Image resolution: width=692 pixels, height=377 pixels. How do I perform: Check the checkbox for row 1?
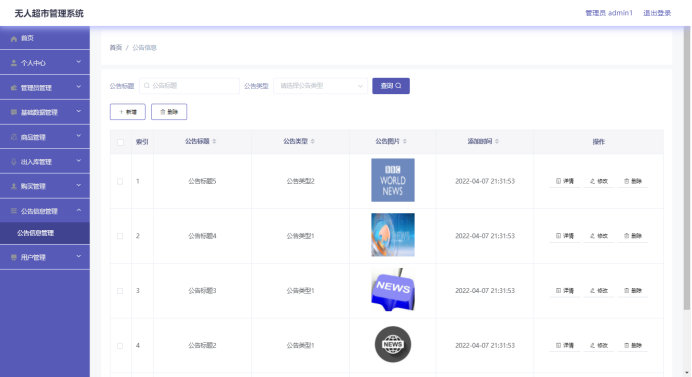point(120,181)
